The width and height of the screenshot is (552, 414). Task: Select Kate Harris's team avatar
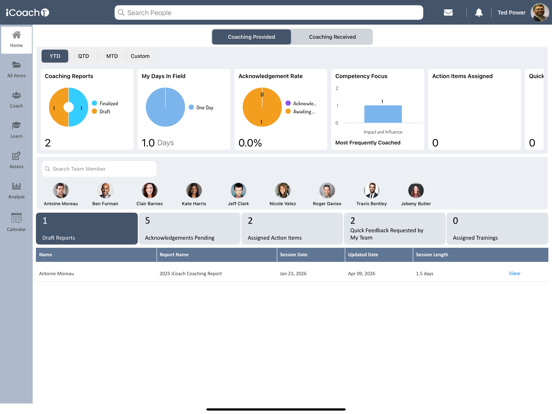194,190
